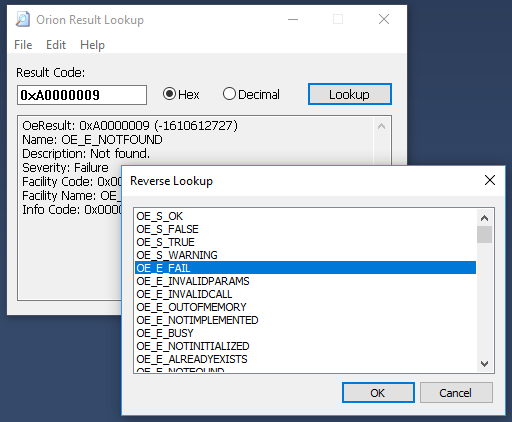Click scroll up arrow in result output box
Screen dimensions: 512x422
pos(382,126)
